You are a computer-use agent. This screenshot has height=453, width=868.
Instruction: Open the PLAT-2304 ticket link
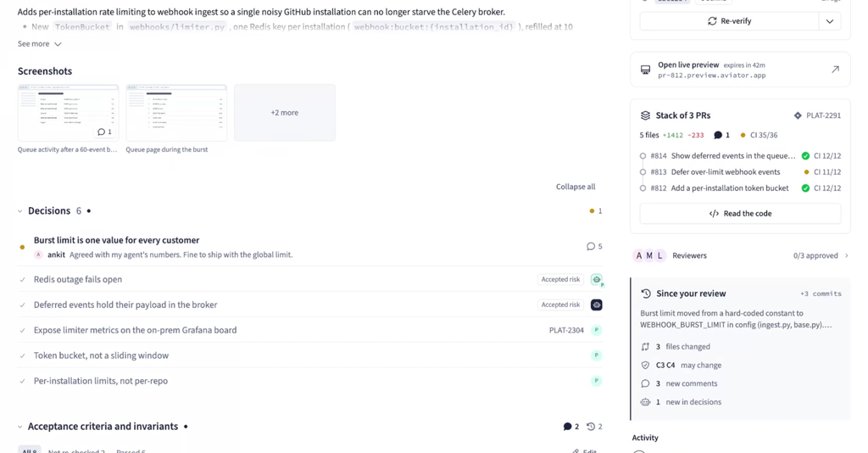[566, 330]
